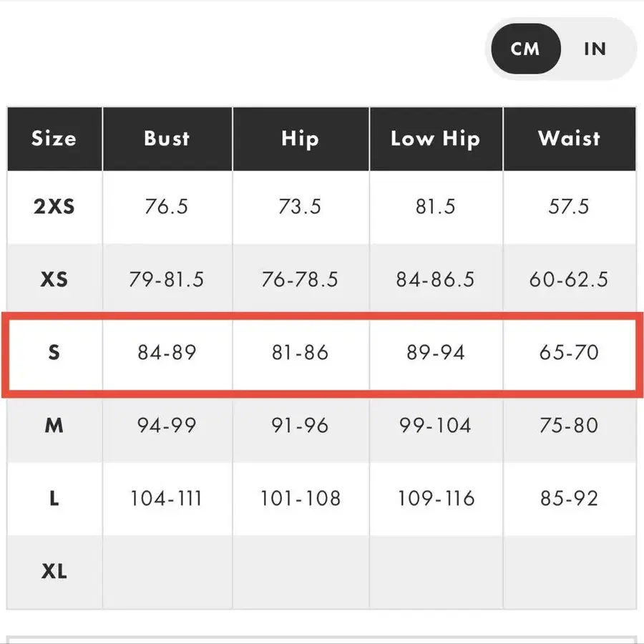Screen dimensions: 644x644
Task: Choose the highlighted S size label
Action: tap(54, 352)
